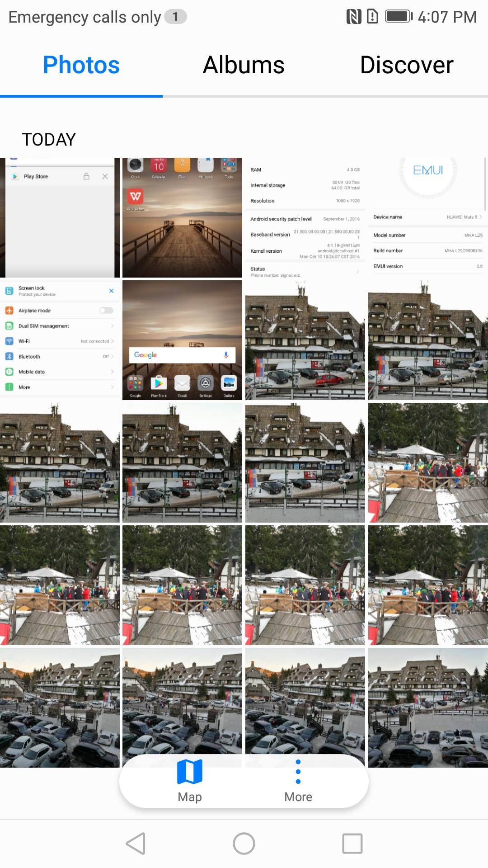Open the EMUI device info screenshot
Viewport: 488px width, 868px height.
point(428,217)
